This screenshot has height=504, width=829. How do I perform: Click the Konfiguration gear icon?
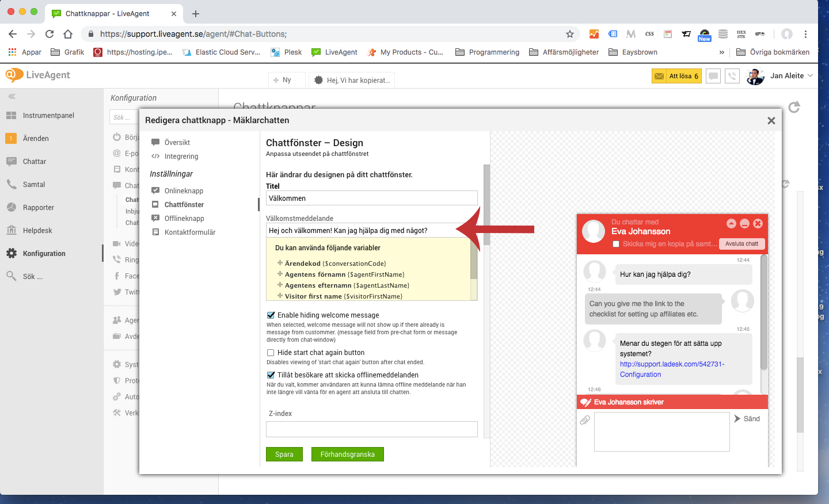(x=12, y=253)
